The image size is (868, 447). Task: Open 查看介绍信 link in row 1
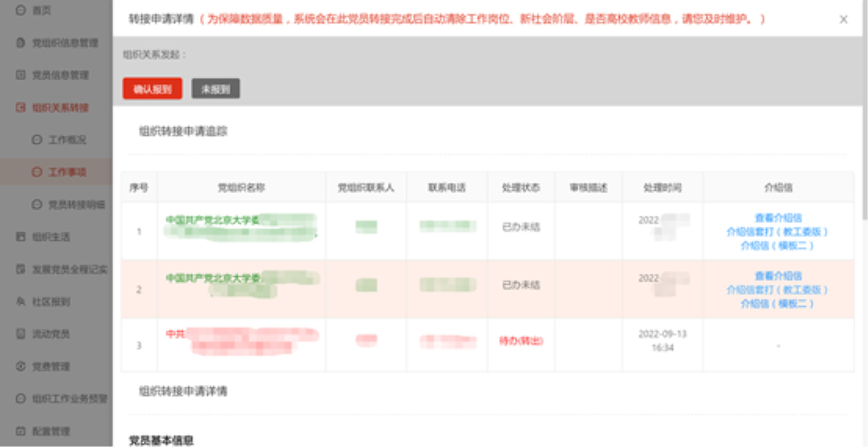point(778,218)
